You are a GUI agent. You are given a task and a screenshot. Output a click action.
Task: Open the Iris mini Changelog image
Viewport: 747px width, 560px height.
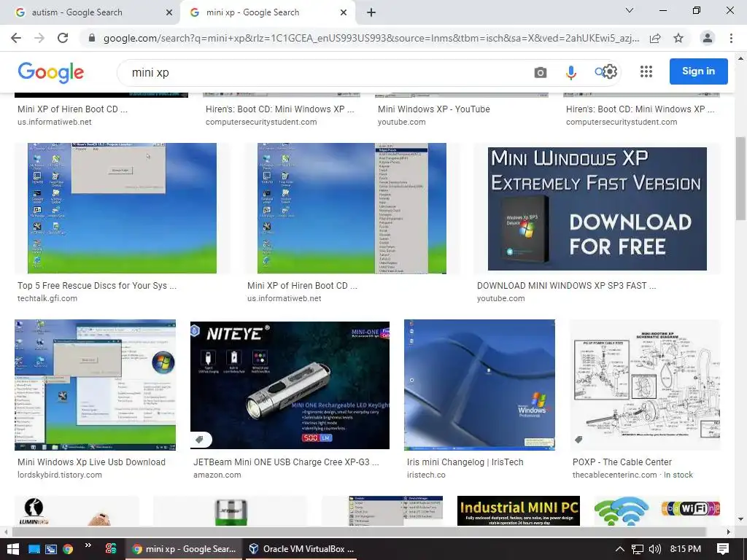click(479, 385)
